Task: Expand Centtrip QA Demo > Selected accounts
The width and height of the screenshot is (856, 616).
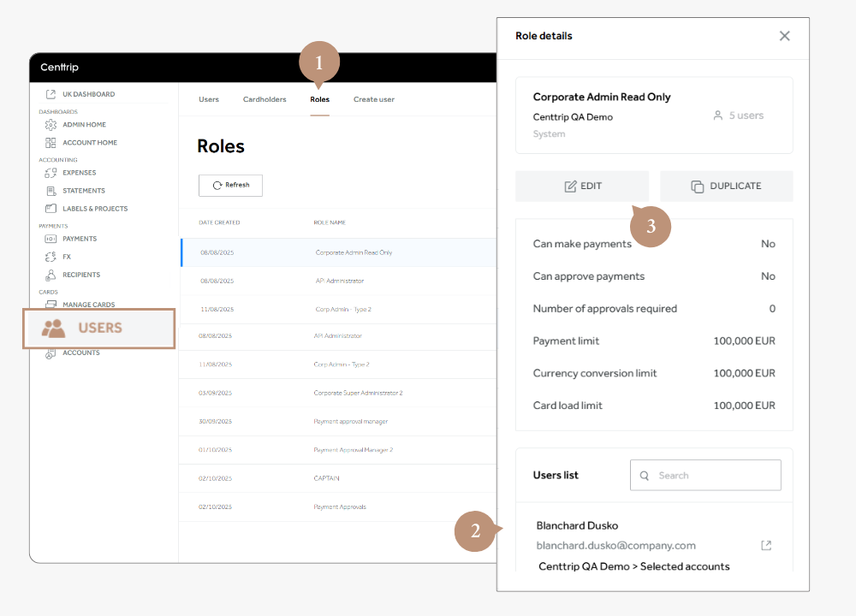Action: pyautogui.click(x=635, y=566)
